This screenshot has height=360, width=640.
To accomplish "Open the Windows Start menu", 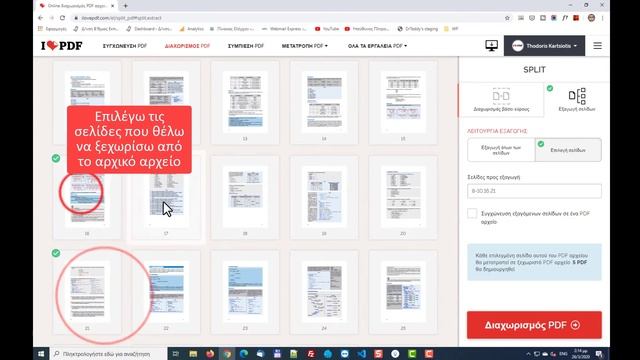I will pos(41,354).
